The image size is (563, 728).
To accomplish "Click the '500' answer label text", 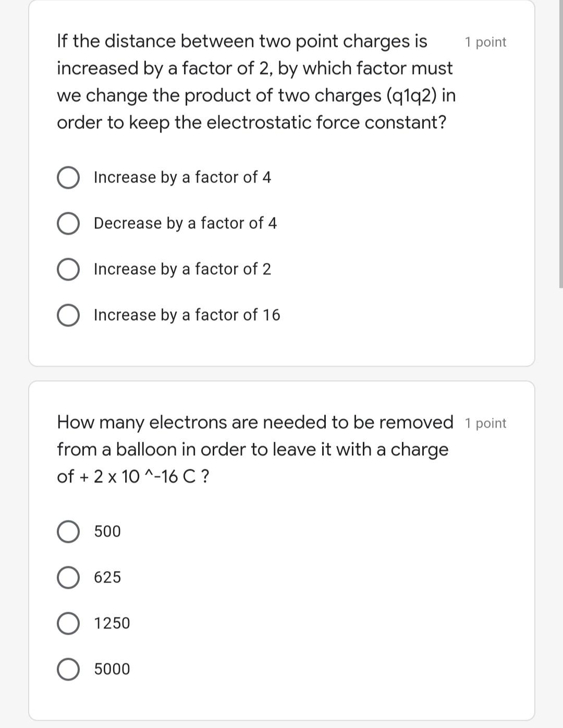I will pyautogui.click(x=107, y=531).
